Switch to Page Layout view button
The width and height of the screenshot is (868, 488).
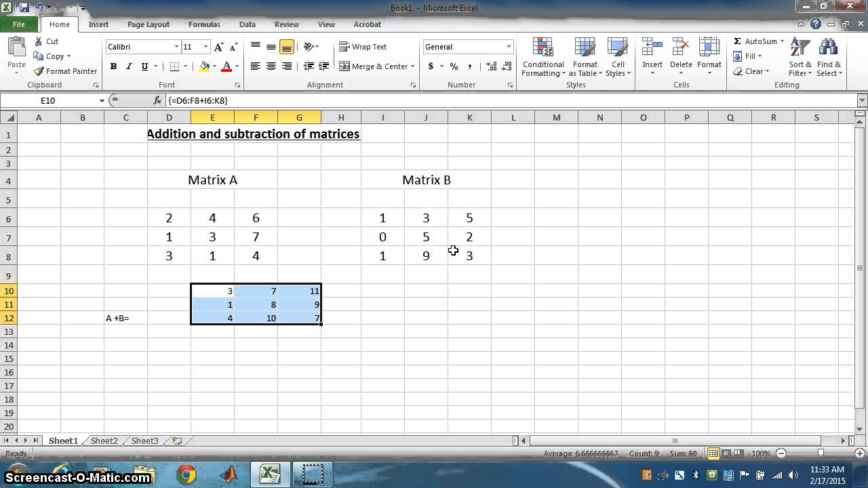click(726, 453)
